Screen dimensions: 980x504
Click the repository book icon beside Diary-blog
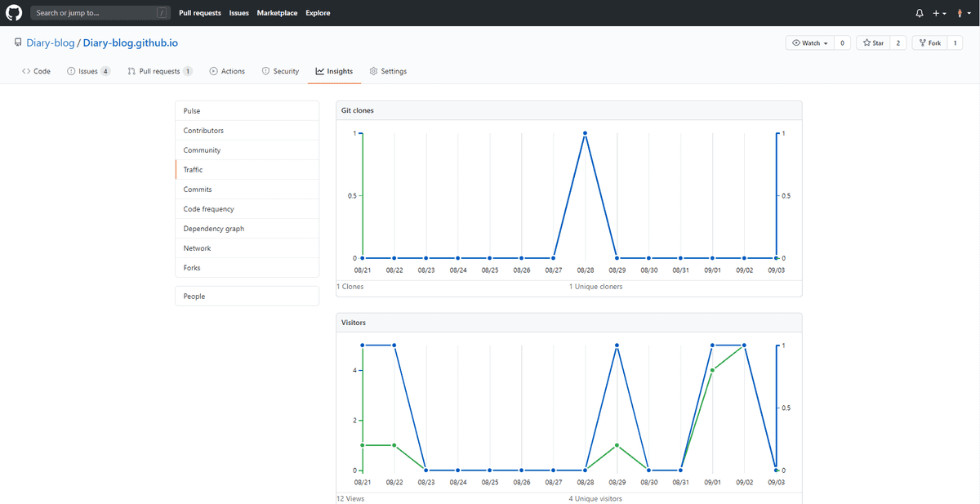[18, 42]
